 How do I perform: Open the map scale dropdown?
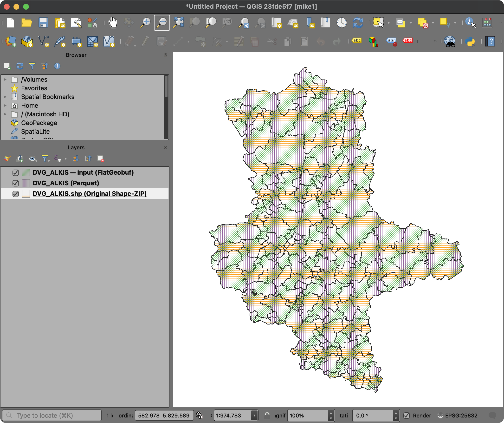[254, 416]
